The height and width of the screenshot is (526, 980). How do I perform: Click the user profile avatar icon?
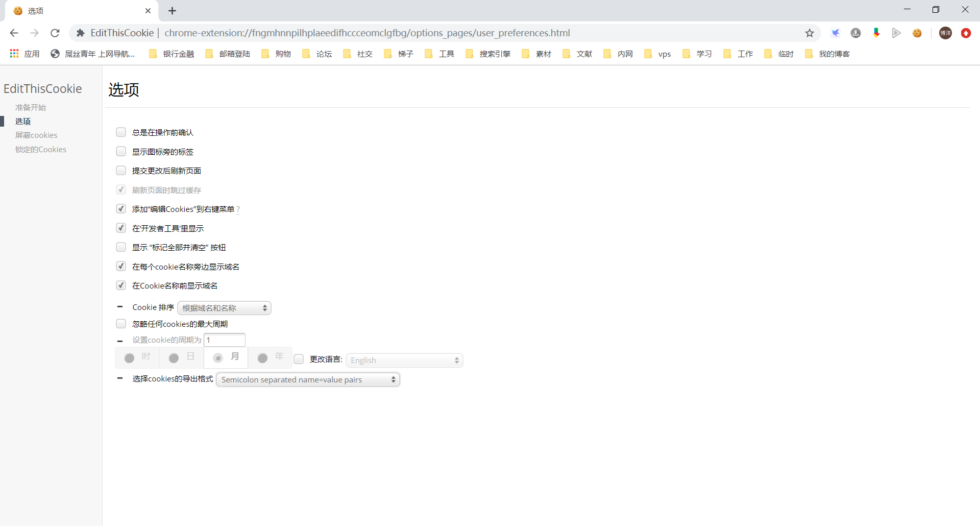coord(945,33)
